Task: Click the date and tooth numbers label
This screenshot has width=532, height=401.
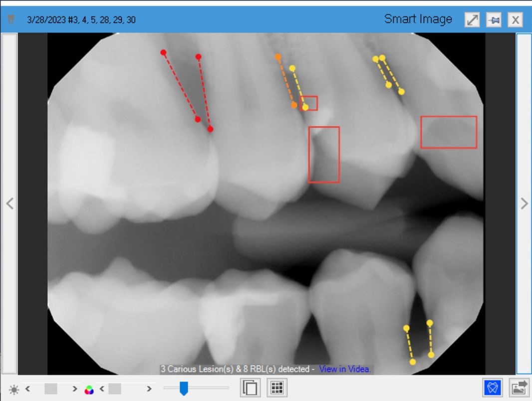Action: tap(81, 19)
